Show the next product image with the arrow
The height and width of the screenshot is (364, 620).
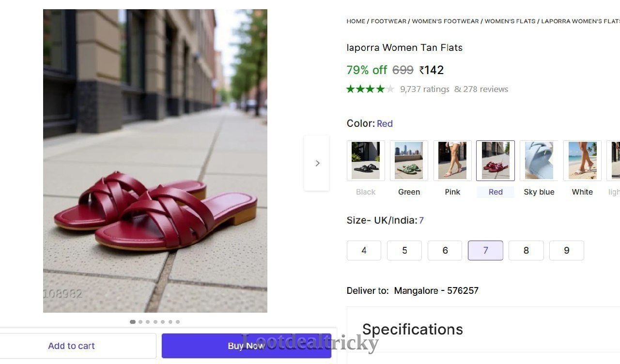317,163
